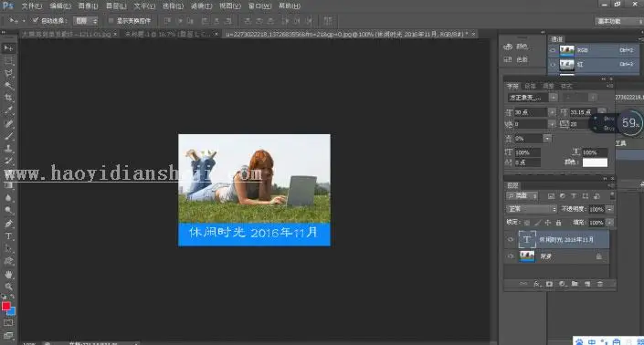Filter layers by smart object icon
644x345 pixels.
coord(596,196)
